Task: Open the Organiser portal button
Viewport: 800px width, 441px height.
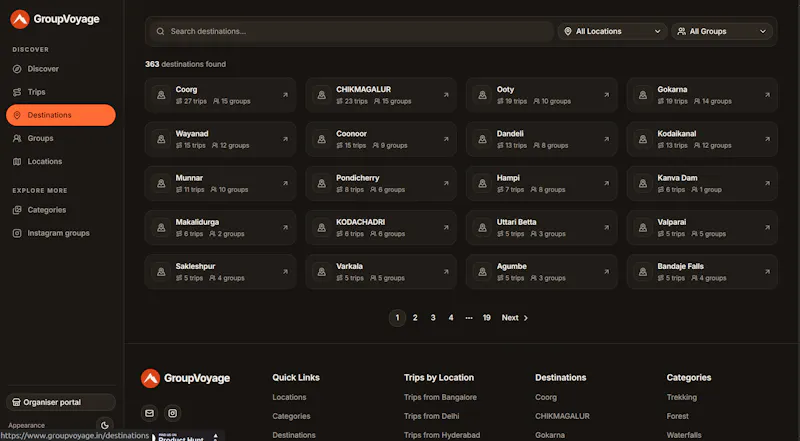Action: (61, 402)
